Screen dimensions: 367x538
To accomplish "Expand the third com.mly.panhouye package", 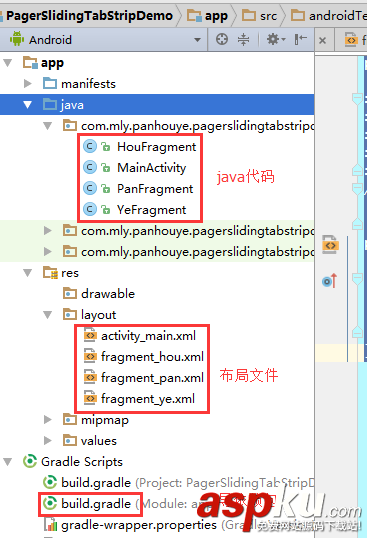I will pos(48,252).
